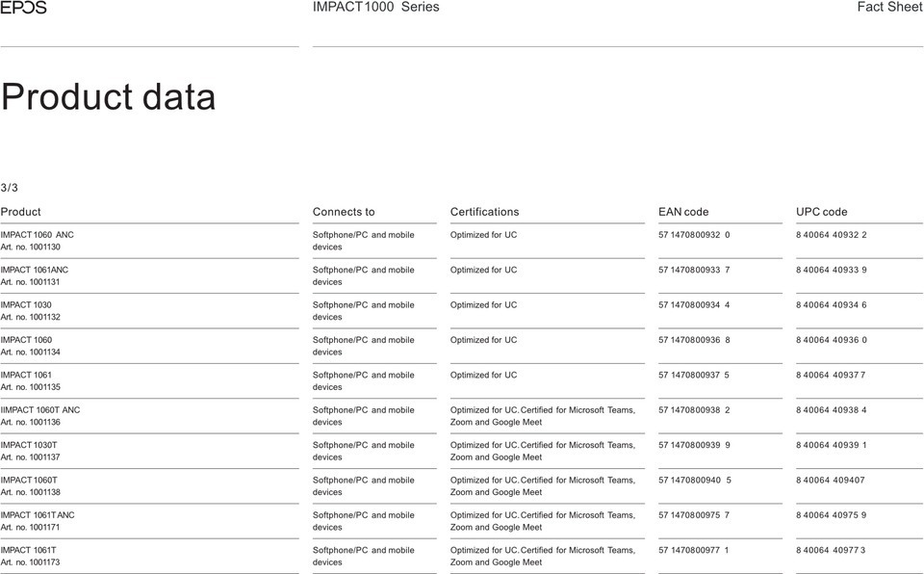Click Art. no. 1001132 under IMPACT 1030
The image size is (924, 574).
[x=30, y=317]
